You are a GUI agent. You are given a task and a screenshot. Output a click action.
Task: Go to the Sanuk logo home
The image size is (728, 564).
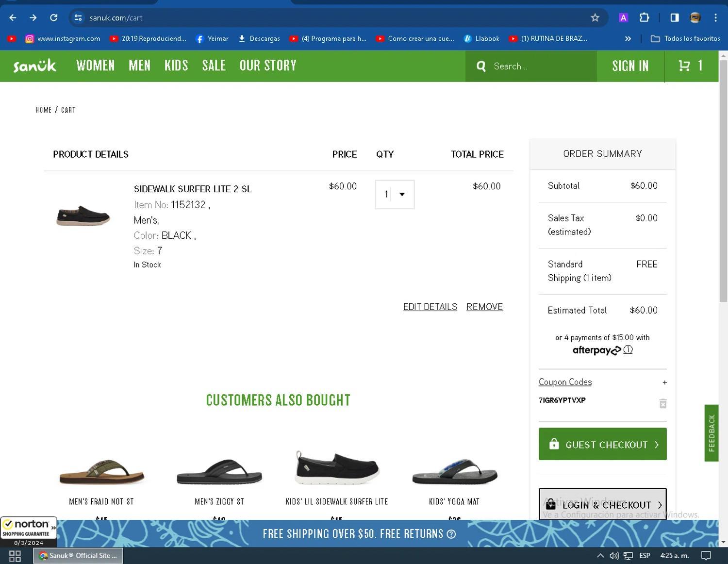click(35, 66)
